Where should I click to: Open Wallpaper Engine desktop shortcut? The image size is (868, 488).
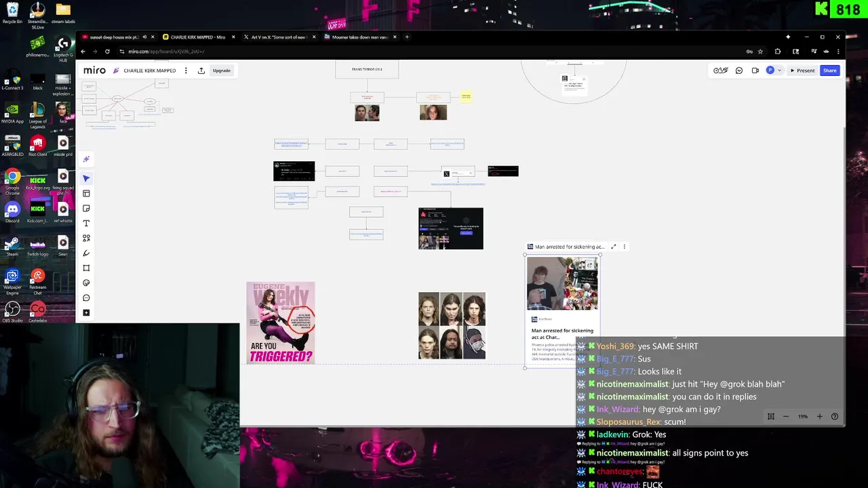point(12,280)
